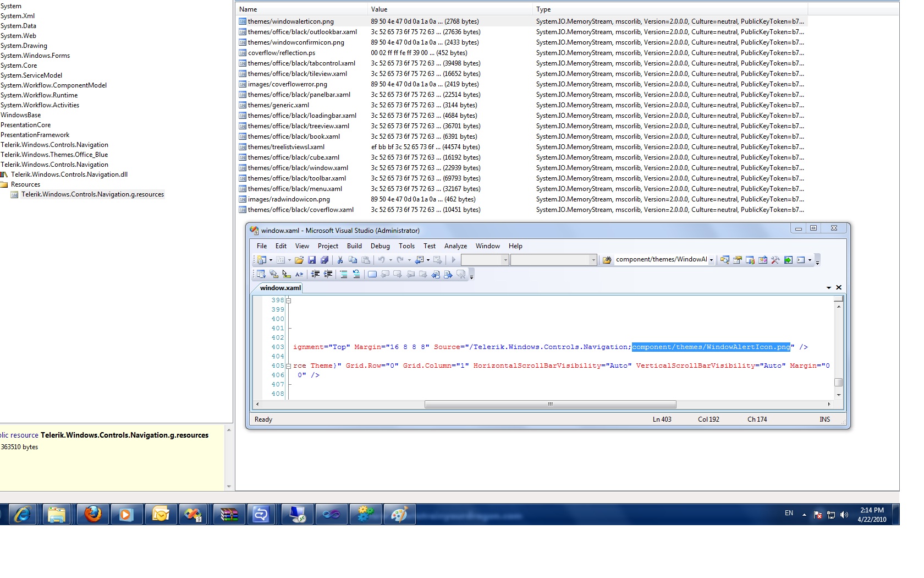Viewport: 924px width, 578px height.
Task: Click the Uncomment Lines icon
Action: click(356, 274)
